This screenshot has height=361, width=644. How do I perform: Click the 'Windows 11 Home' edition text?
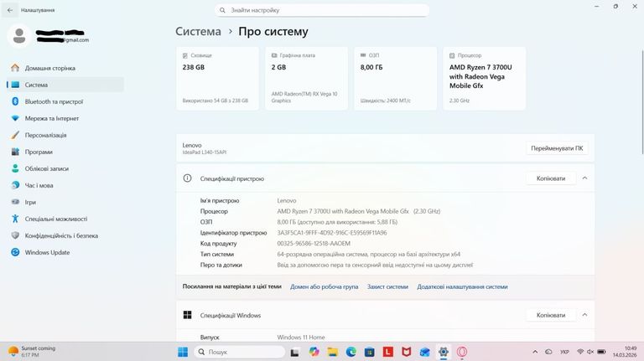301,338
